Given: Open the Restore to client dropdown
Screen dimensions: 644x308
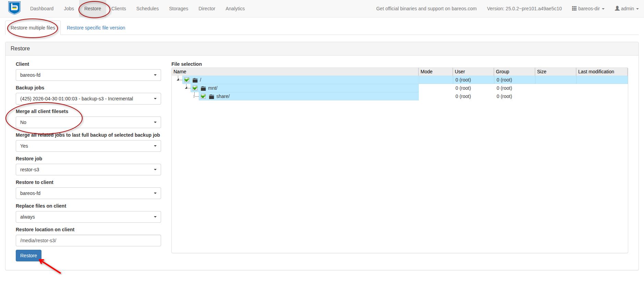Looking at the screenshot, I should click(x=88, y=193).
